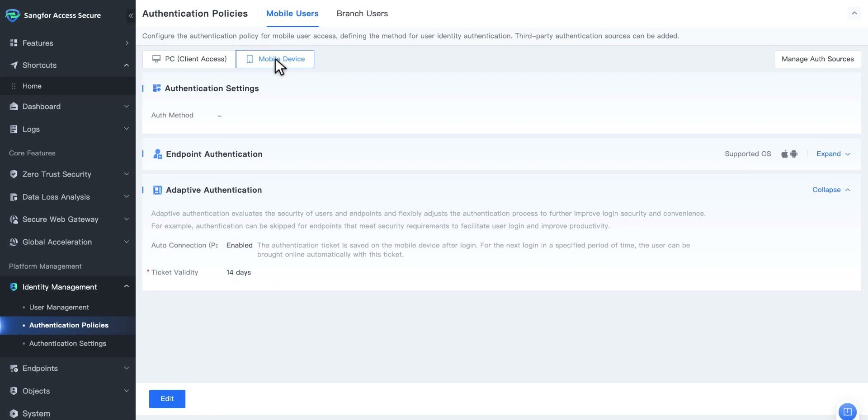Go to Home shortcut
868x420 pixels.
pyautogui.click(x=32, y=86)
